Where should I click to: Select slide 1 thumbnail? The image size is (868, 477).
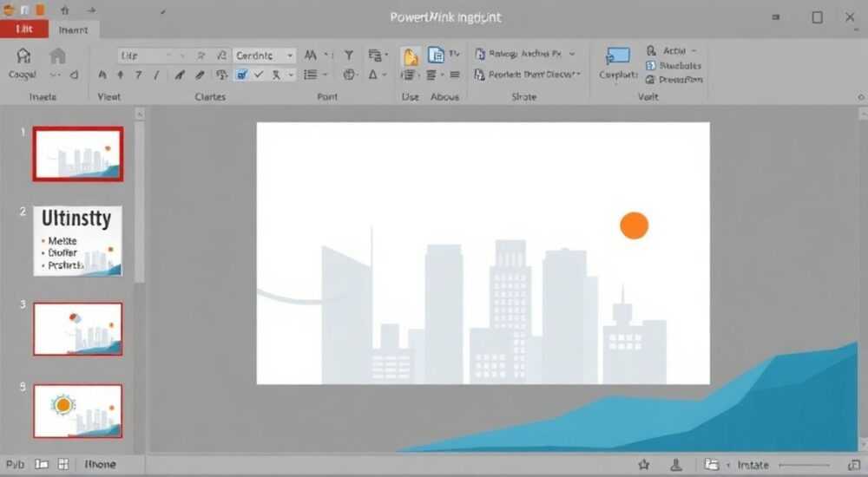[x=78, y=154]
